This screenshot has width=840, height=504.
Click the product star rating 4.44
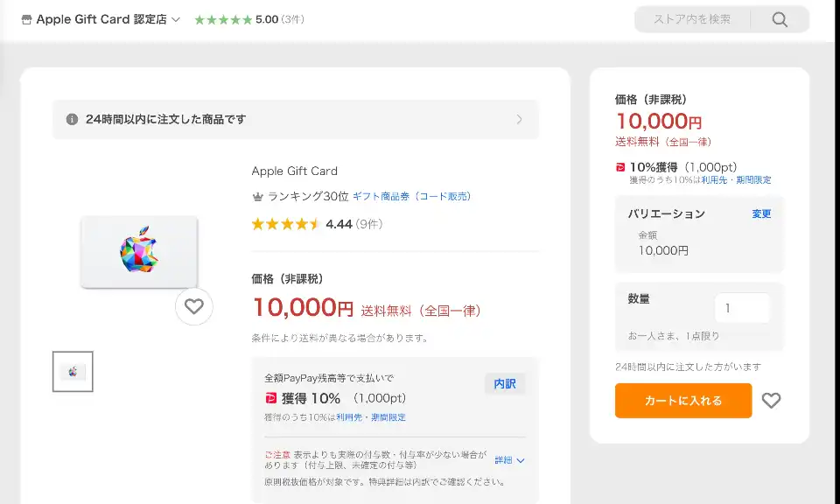coord(286,224)
